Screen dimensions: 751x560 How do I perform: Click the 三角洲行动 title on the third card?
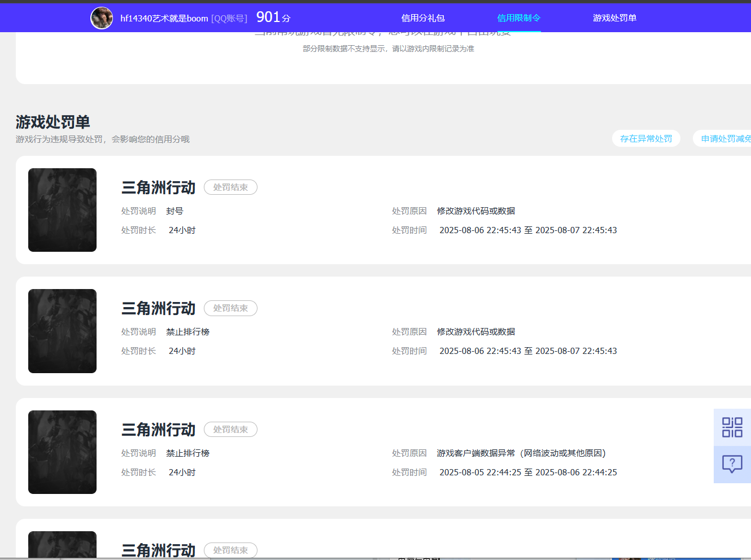(x=158, y=429)
